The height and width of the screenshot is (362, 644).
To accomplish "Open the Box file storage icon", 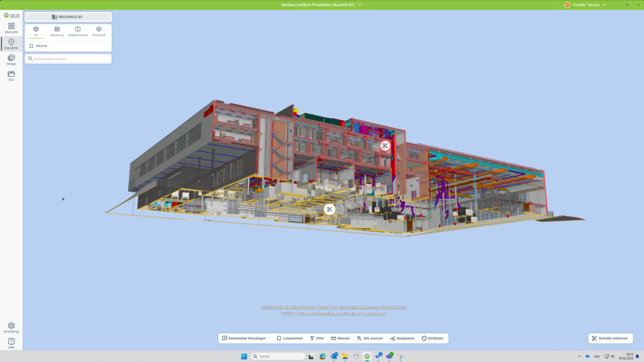I will (x=11, y=75).
